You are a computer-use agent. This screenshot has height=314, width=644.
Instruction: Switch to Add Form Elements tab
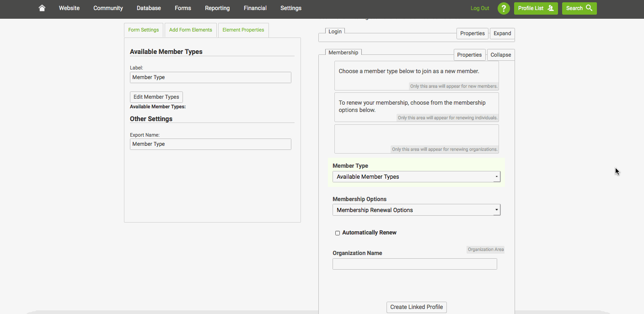click(191, 30)
